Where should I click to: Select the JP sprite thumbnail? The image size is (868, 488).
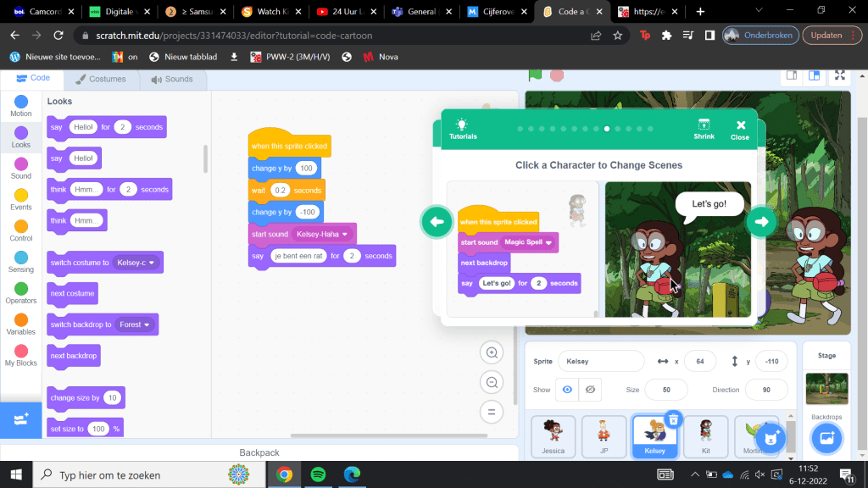pos(604,436)
